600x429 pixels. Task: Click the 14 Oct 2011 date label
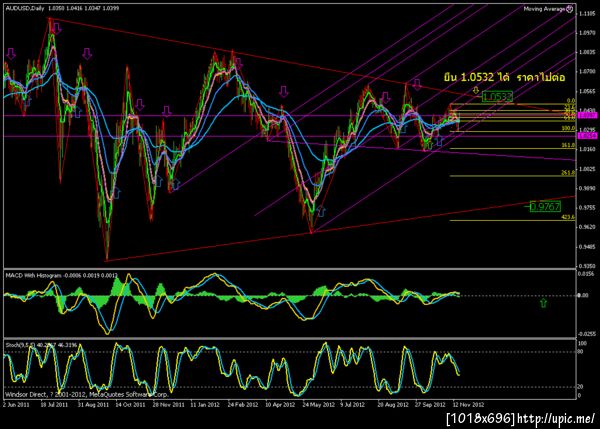pyautogui.click(x=130, y=405)
